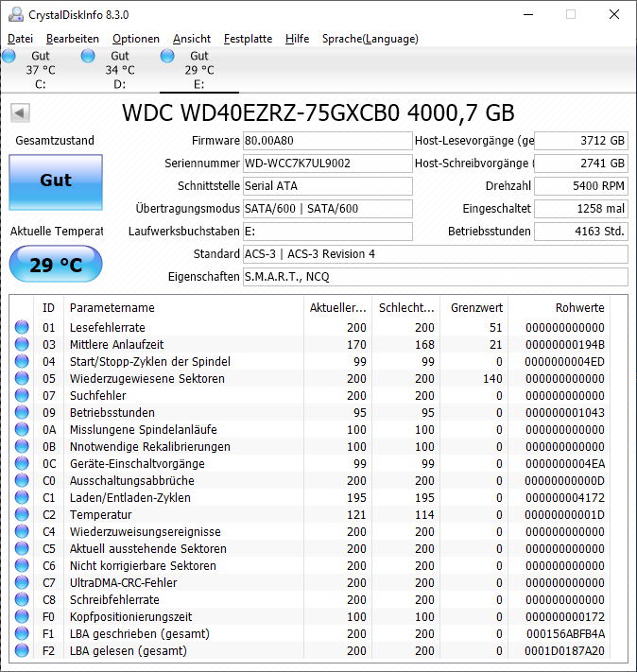Click status orb of Geräte-Einschaltvorgänge row
This screenshot has width=637, height=672.
(x=22, y=464)
